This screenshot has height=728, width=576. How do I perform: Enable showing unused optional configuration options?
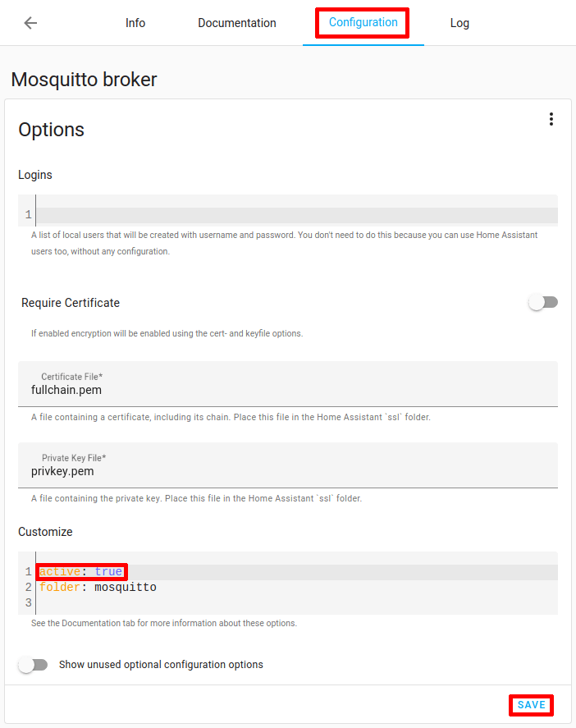coord(33,664)
